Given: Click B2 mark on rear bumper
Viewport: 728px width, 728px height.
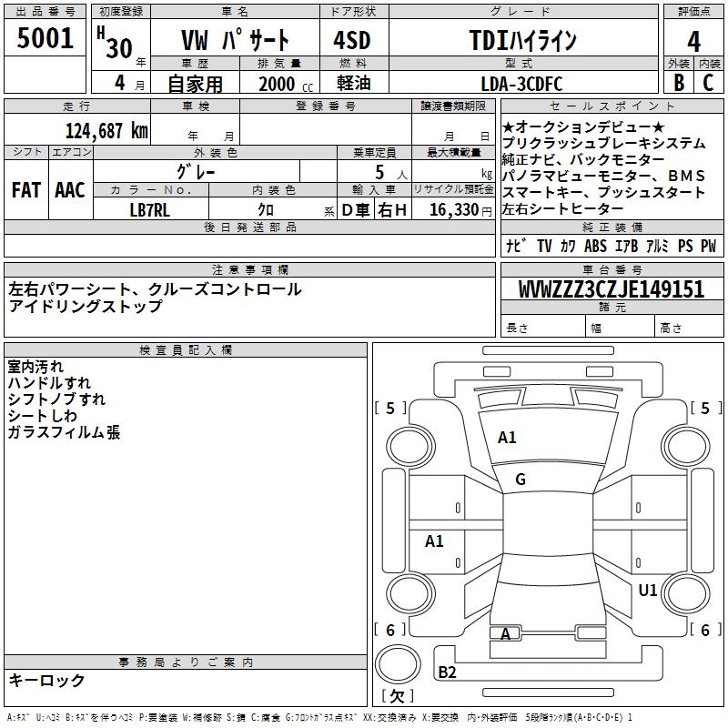Looking at the screenshot, I should click(x=447, y=672).
